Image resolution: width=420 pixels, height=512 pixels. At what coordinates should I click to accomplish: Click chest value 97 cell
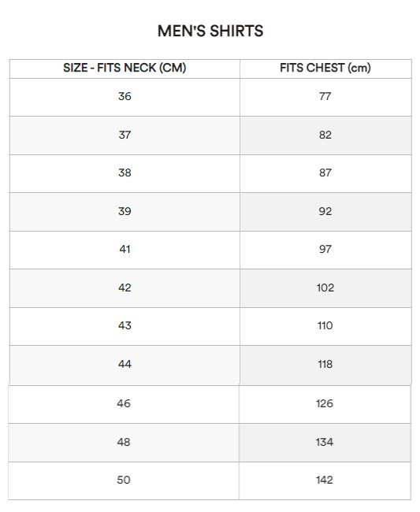coord(325,250)
